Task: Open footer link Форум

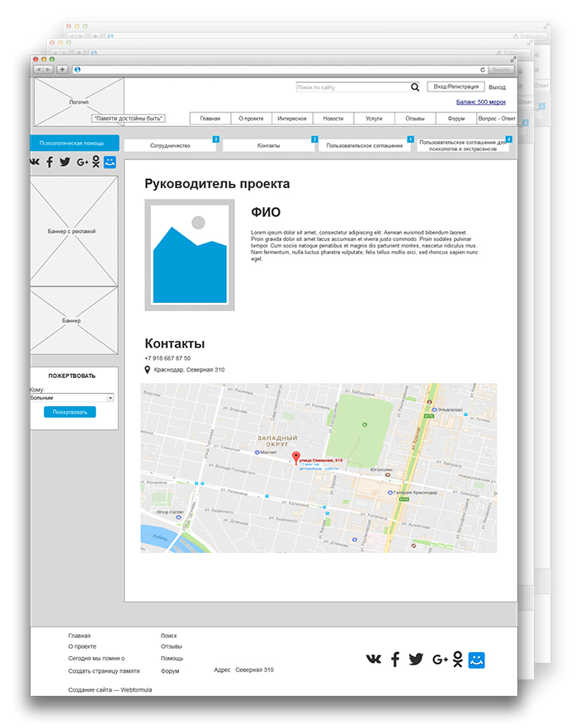Action: 170,671
